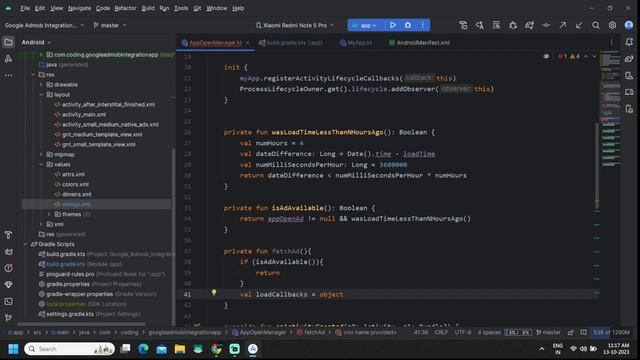The width and height of the screenshot is (640, 360).
Task: Open the Build menu
Action: [148, 8]
